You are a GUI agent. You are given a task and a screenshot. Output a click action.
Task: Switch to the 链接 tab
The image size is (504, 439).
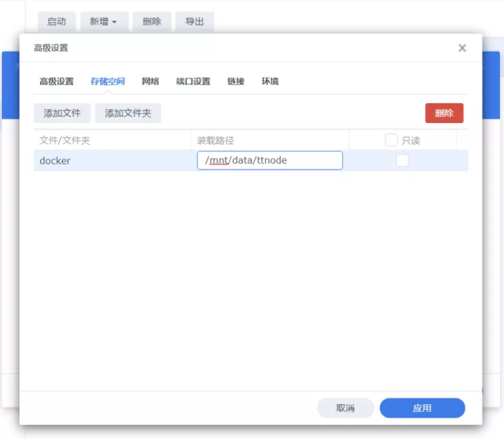(x=235, y=81)
